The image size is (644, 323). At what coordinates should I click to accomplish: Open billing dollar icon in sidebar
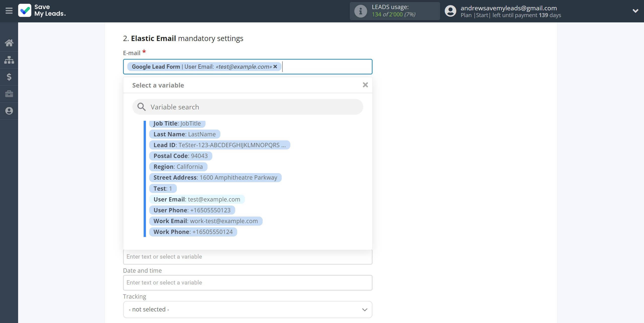(x=9, y=77)
